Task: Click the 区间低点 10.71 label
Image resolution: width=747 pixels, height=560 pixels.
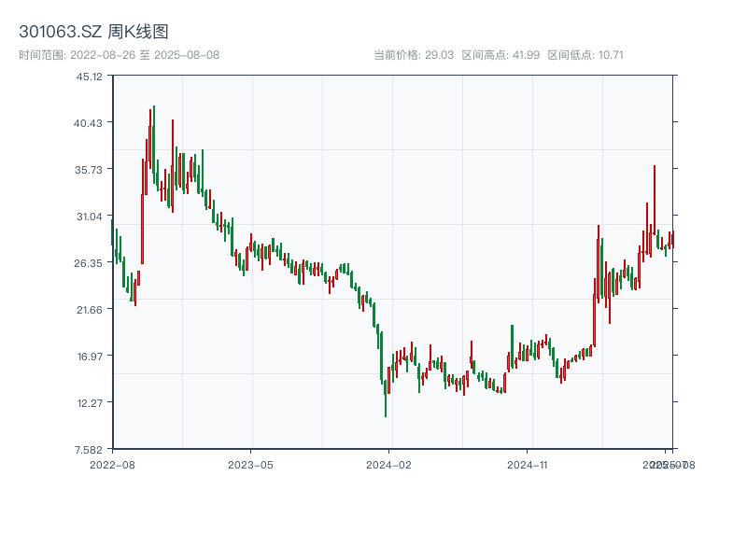Action: [x=585, y=55]
